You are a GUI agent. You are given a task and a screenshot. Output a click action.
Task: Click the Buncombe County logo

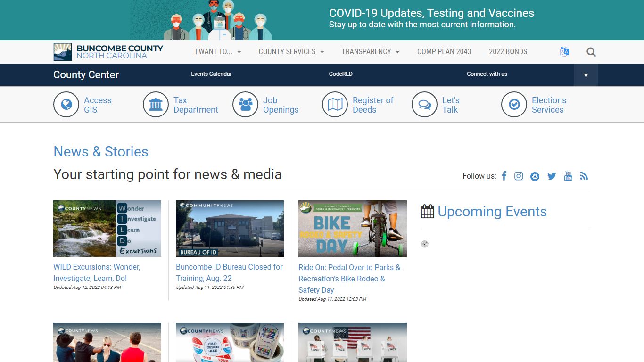click(x=108, y=52)
